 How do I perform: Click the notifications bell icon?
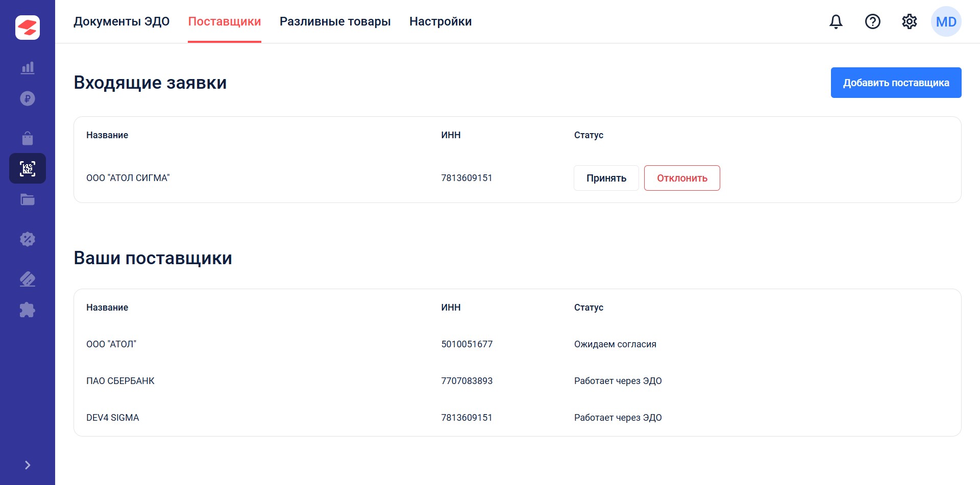coord(836,21)
